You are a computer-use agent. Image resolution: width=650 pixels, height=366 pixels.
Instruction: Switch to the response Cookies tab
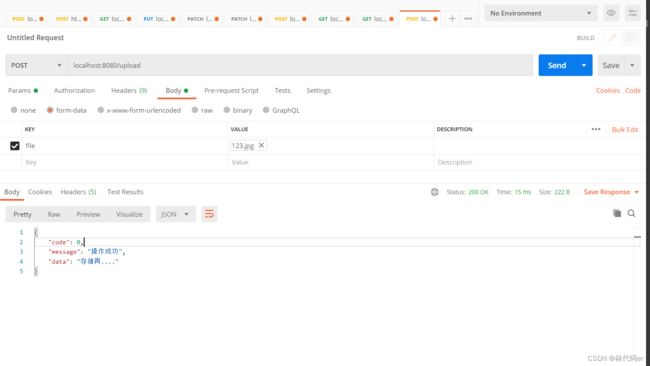point(40,192)
